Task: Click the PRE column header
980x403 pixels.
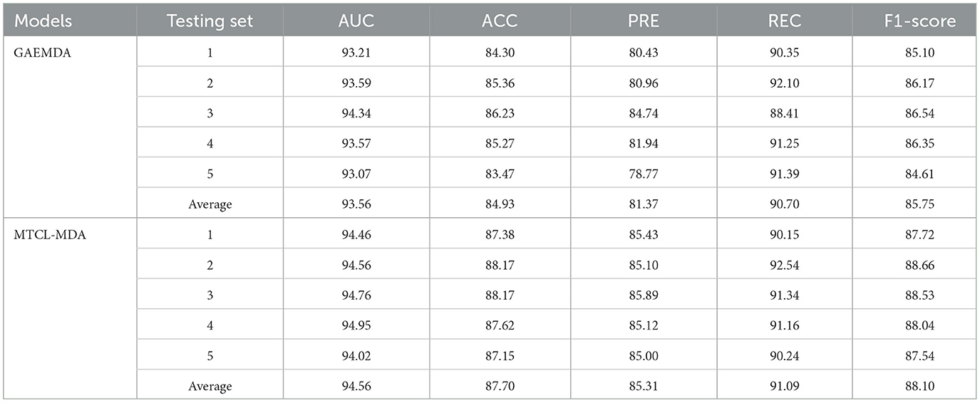Action: tap(645, 21)
